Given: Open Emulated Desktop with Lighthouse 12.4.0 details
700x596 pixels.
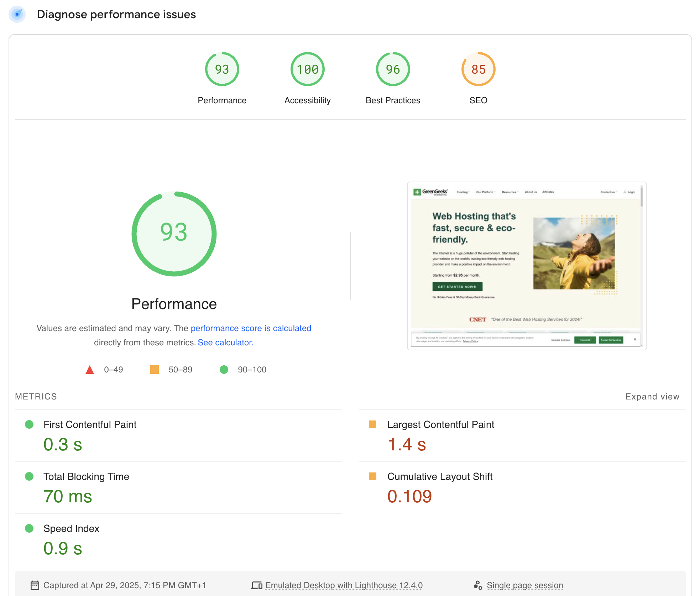Looking at the screenshot, I should 344,585.
